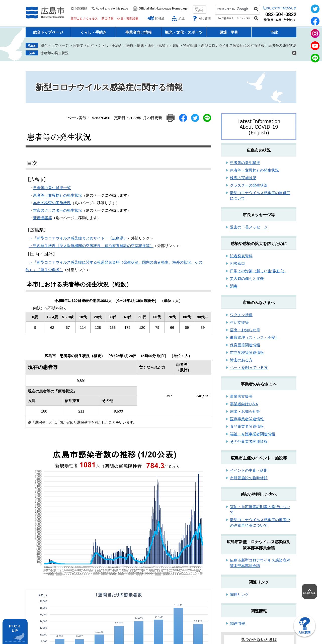This screenshot has width=322, height=644.
Task: Open 生活支援等 sidebar link
Action: [239, 323]
